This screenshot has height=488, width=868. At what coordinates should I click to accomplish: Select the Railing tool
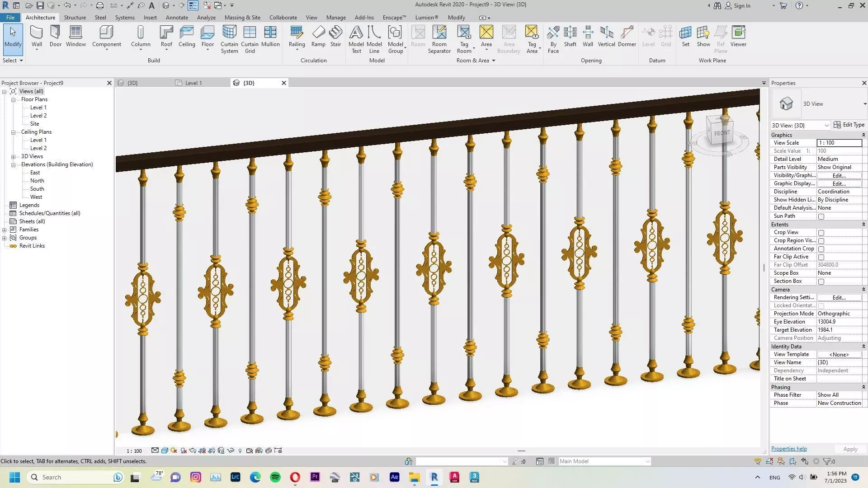pos(297,36)
